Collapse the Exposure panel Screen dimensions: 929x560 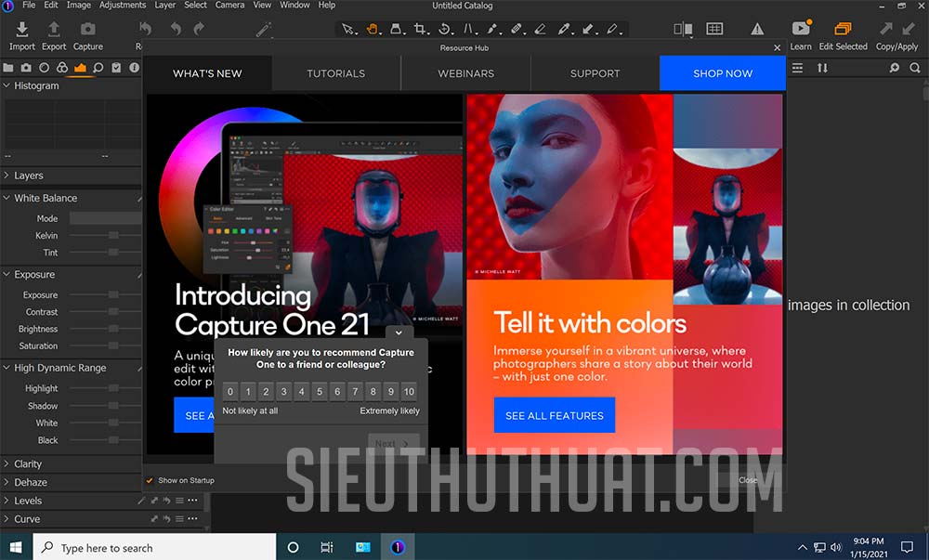pyautogui.click(x=7, y=274)
